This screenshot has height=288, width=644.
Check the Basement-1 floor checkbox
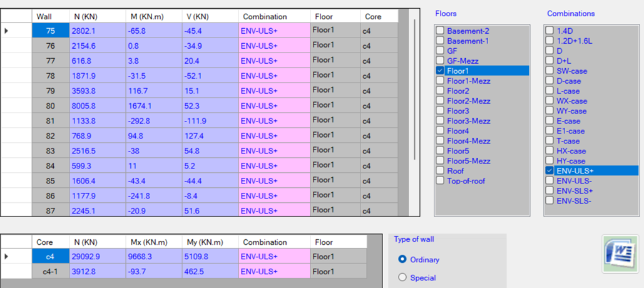click(440, 40)
